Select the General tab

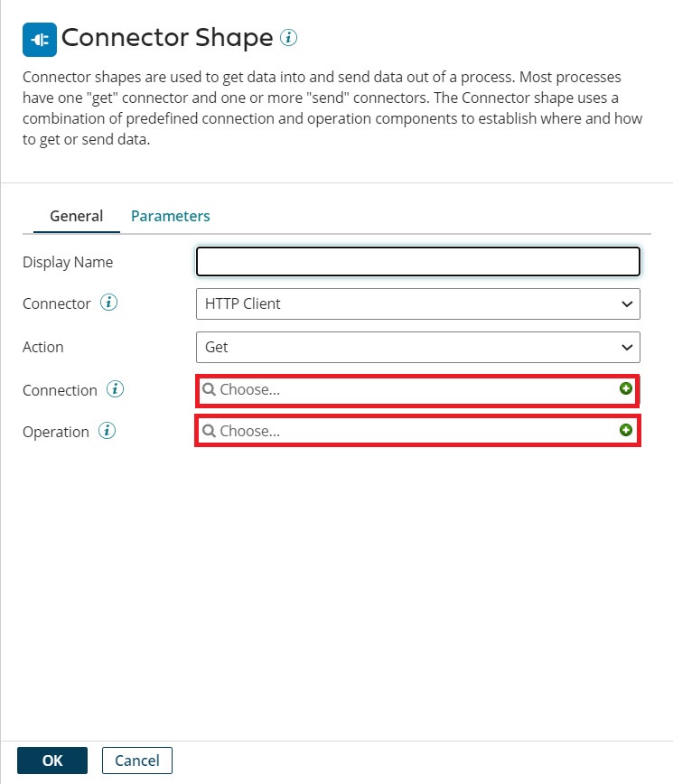coord(76,216)
